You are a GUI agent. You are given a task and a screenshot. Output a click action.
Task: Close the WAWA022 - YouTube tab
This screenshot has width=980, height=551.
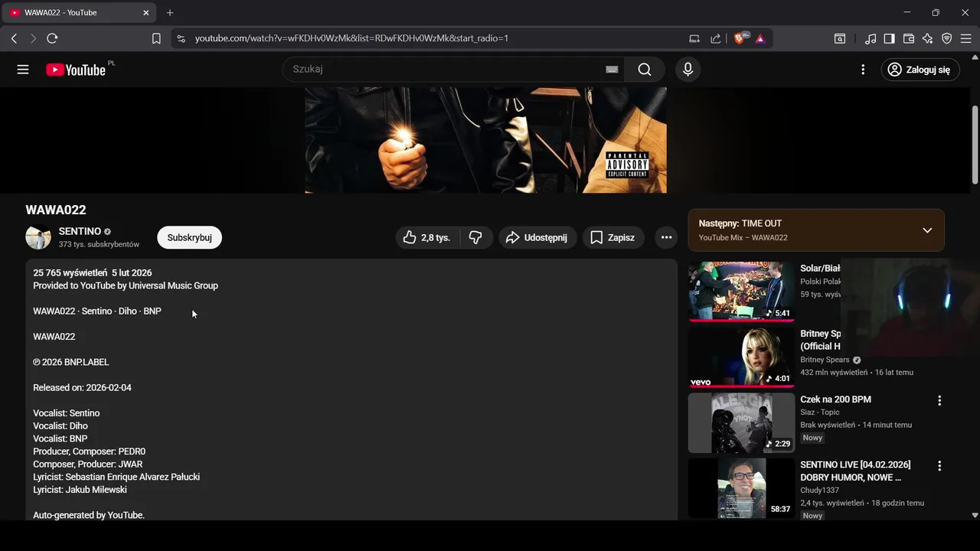(x=145, y=13)
